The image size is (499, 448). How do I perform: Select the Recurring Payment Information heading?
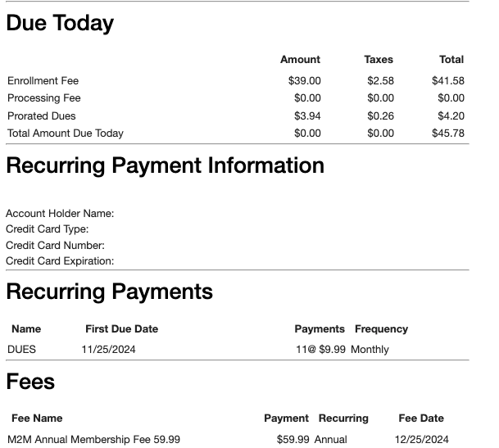point(165,166)
